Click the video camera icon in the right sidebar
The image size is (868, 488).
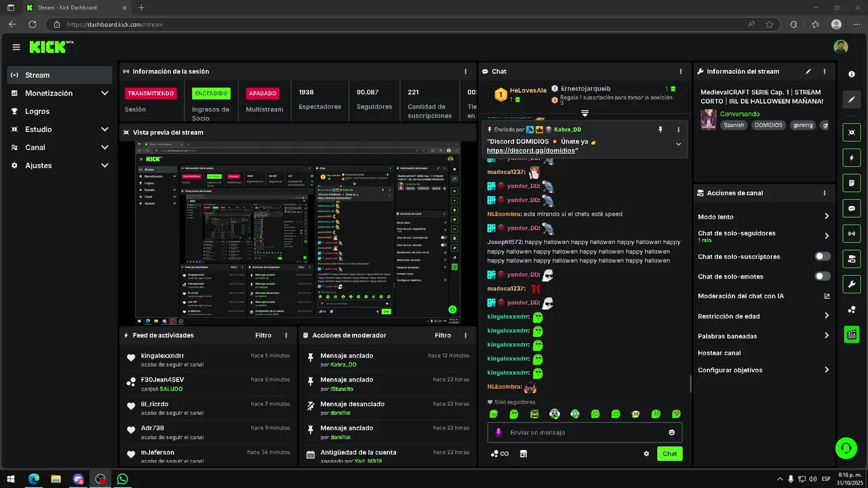(x=852, y=259)
